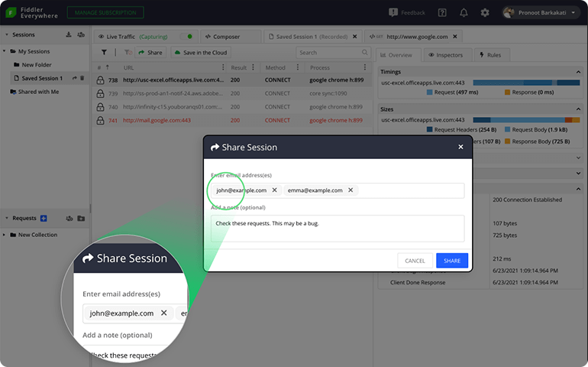Collapse My Sessions tree node

(4, 51)
